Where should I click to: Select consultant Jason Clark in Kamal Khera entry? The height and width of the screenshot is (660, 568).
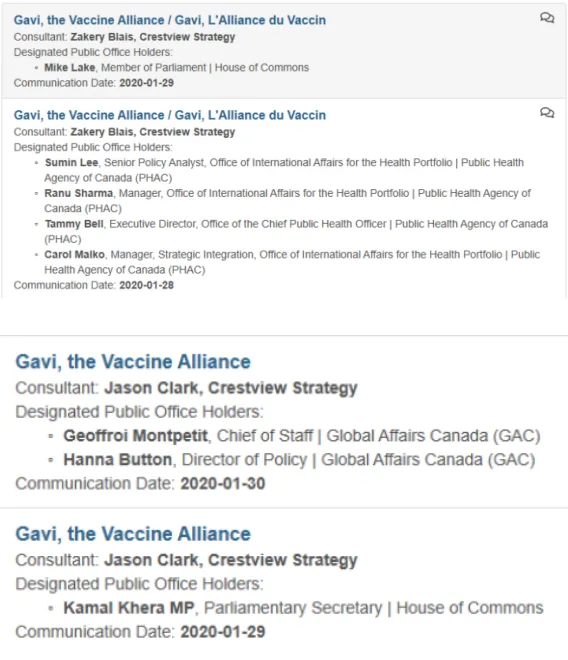(x=231, y=560)
